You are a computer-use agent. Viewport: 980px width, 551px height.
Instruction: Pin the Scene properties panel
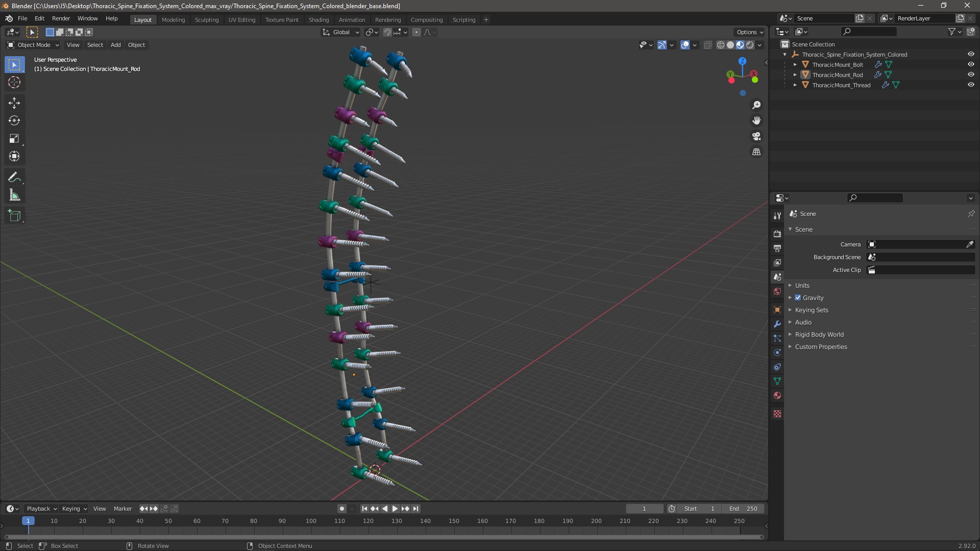(x=971, y=214)
